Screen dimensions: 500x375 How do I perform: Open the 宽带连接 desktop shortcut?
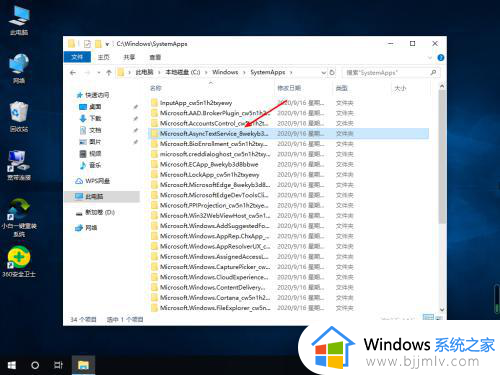pyautogui.click(x=19, y=165)
